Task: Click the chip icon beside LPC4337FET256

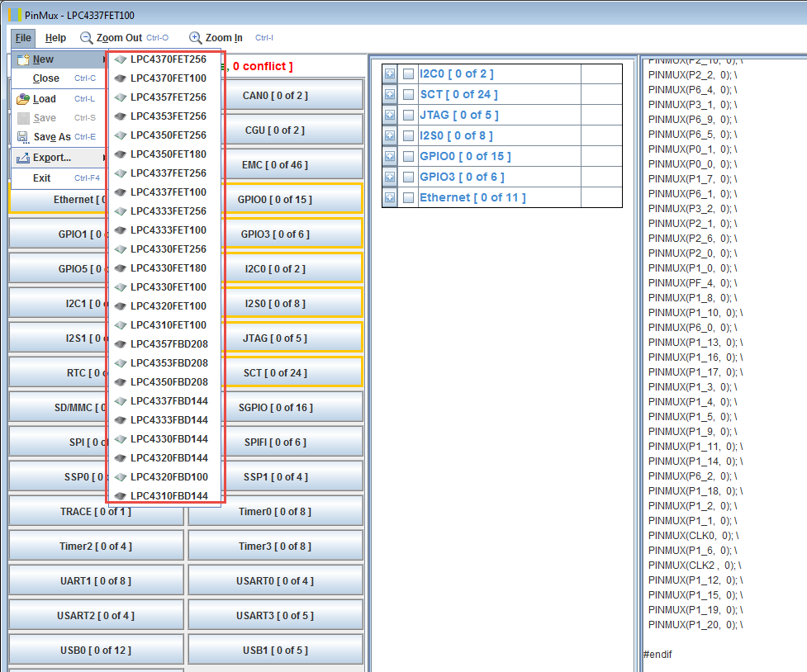Action: click(x=121, y=173)
